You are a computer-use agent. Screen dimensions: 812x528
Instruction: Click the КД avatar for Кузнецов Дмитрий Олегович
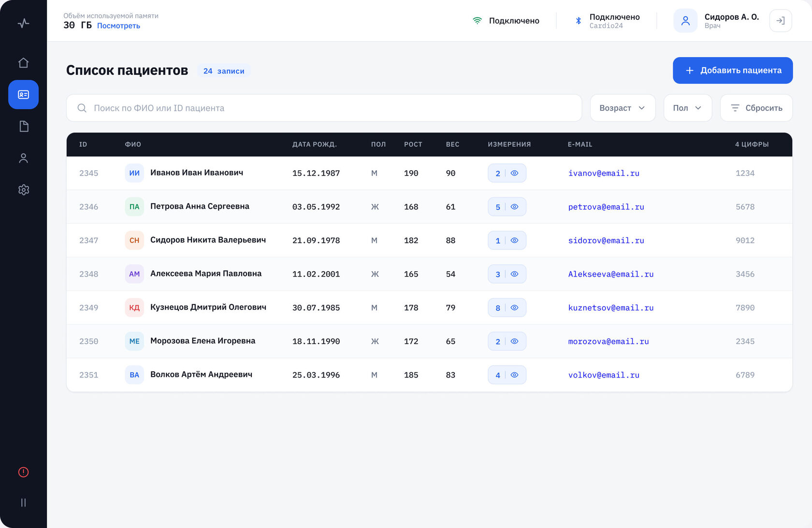coord(134,308)
